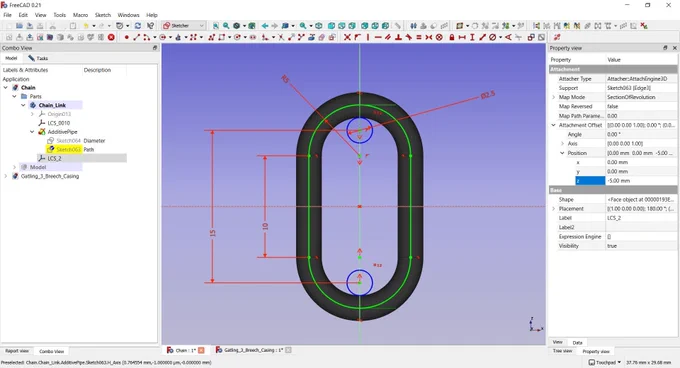The width and height of the screenshot is (680, 368).
Task: Switch to the Tasks tab
Action: 38,58
